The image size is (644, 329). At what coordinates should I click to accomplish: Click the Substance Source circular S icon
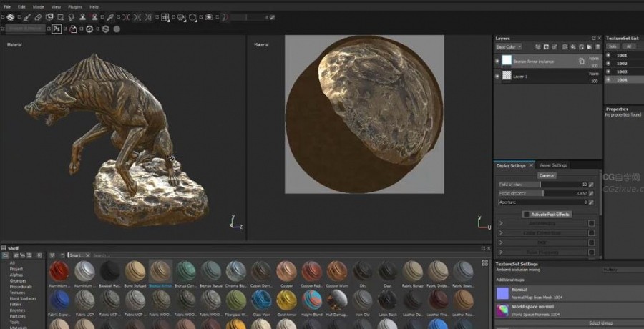pyautogui.click(x=89, y=29)
